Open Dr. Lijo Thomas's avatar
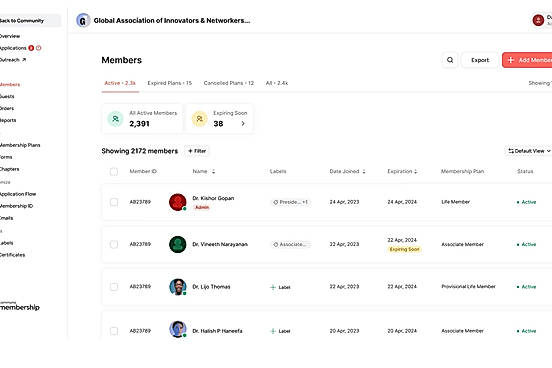Screen dimensions: 552x368 178,287
